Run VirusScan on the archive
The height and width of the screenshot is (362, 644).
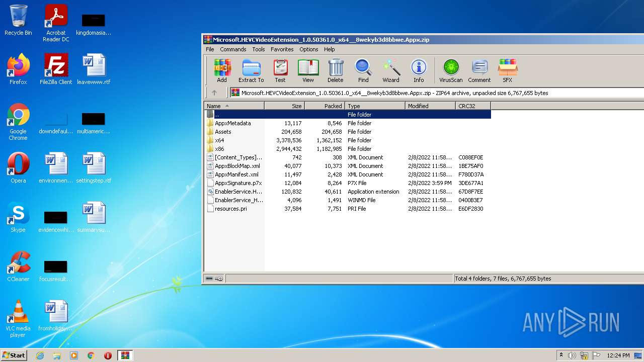[x=451, y=71]
